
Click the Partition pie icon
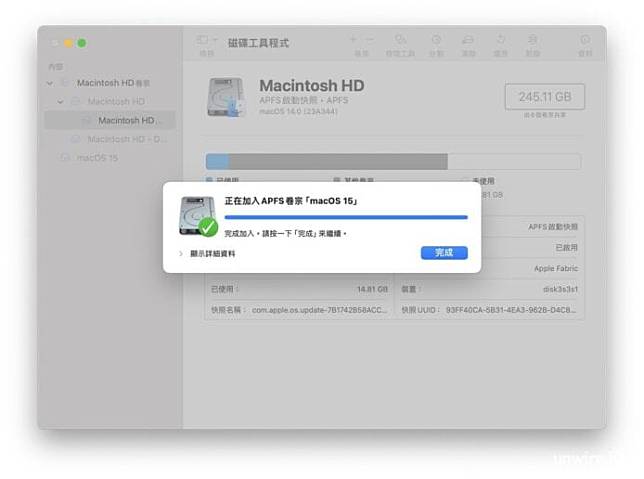(436, 39)
